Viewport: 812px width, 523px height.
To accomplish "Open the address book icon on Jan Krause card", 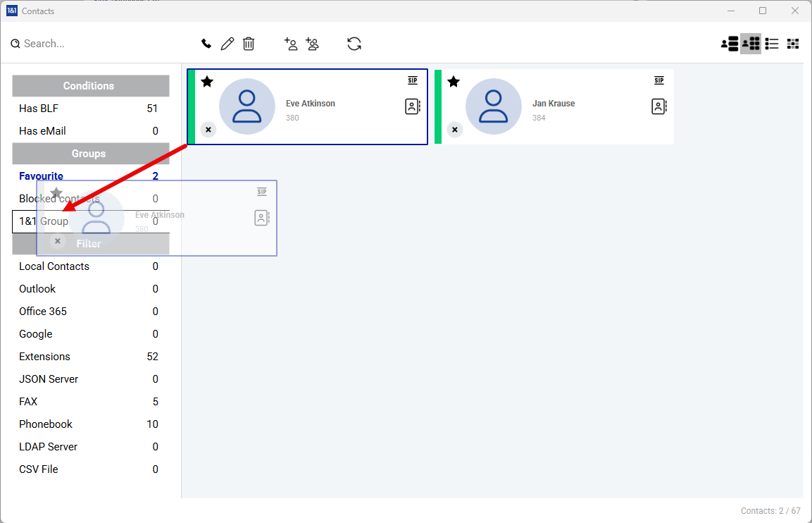I will coord(658,106).
